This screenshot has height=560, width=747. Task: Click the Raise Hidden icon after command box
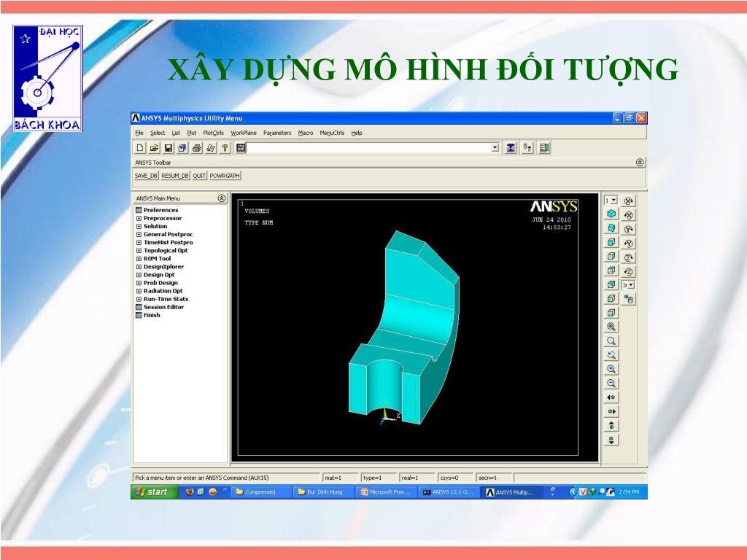pos(511,148)
